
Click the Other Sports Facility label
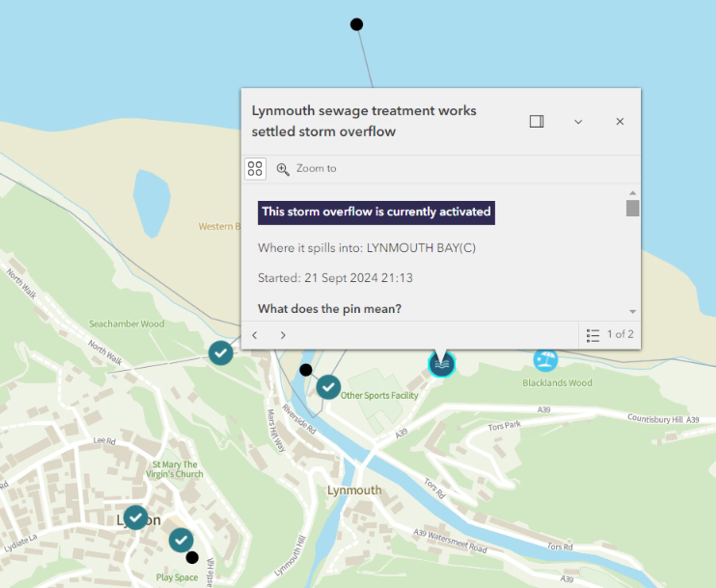click(x=379, y=395)
